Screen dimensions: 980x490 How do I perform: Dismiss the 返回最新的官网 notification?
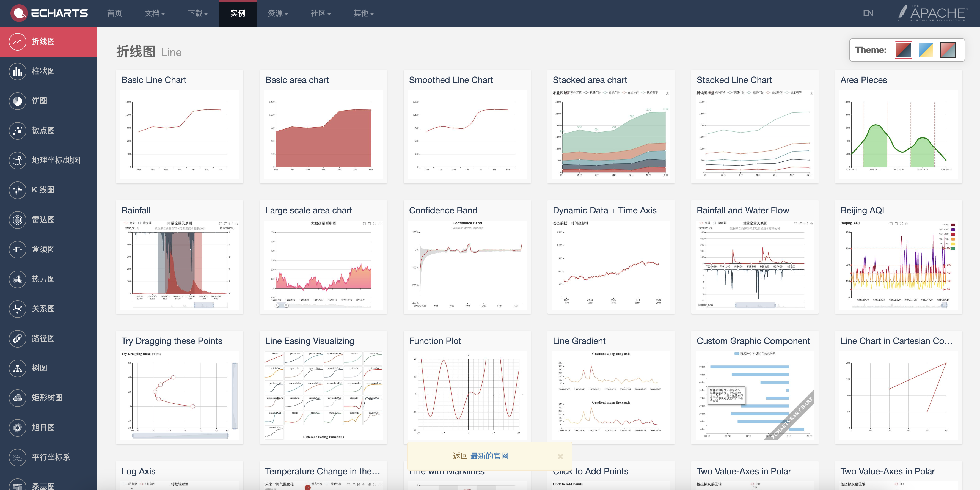pos(560,456)
